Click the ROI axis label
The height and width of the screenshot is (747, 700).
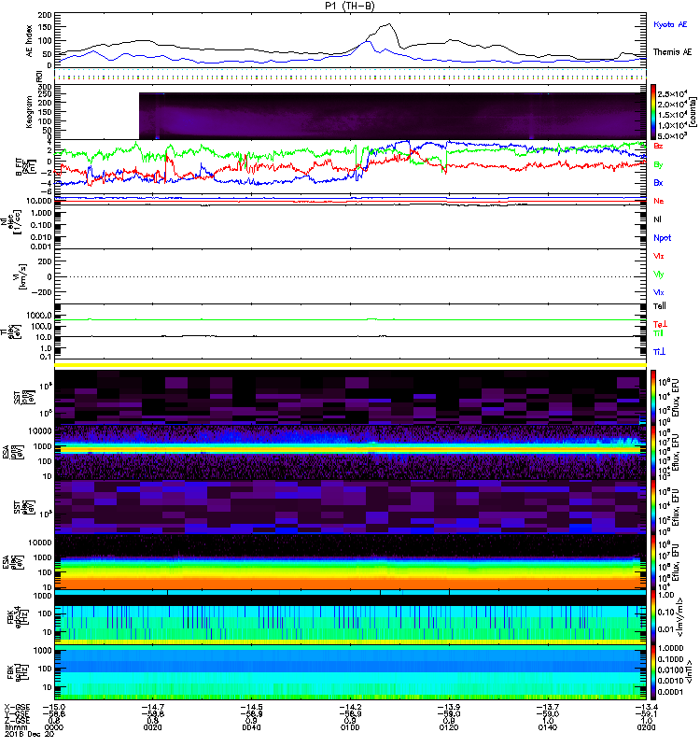[40, 75]
